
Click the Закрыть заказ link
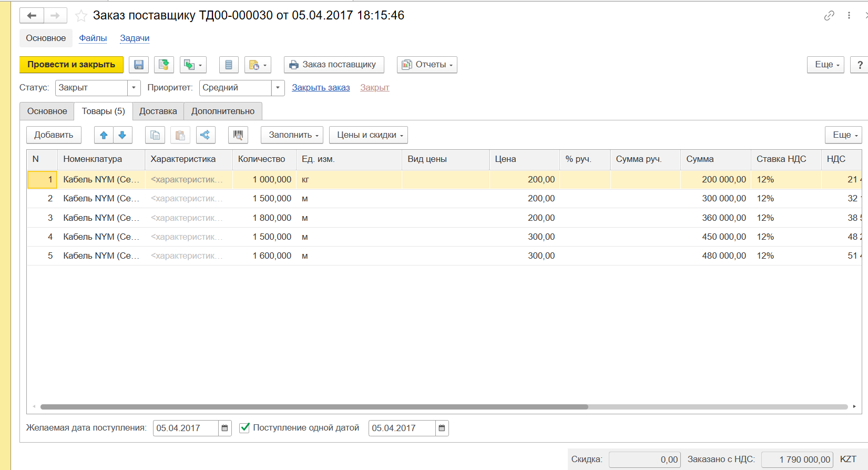click(x=321, y=88)
